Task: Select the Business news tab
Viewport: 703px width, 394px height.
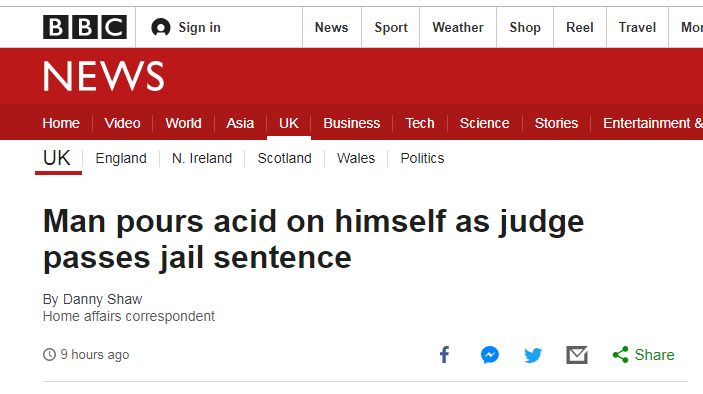Action: (x=352, y=123)
